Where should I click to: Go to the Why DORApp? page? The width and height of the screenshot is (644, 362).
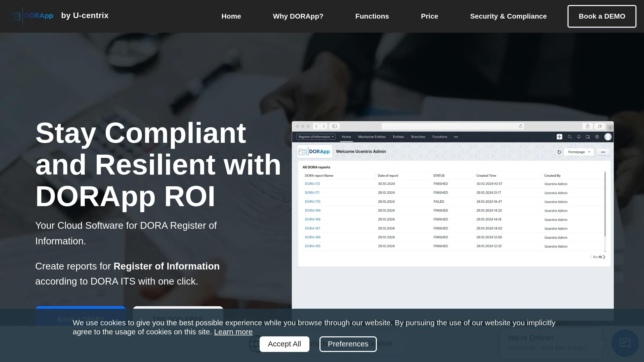[x=298, y=16]
